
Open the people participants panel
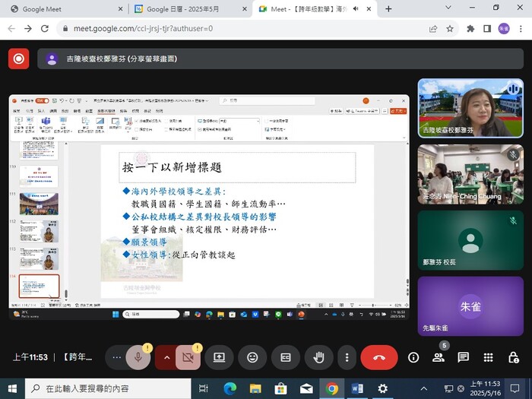[439, 357]
